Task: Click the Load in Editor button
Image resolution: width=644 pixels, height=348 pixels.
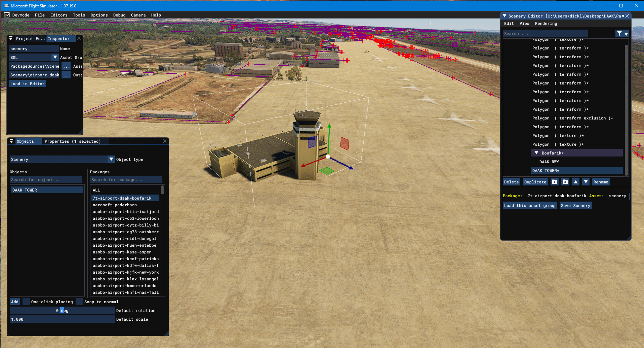Action: click(28, 84)
